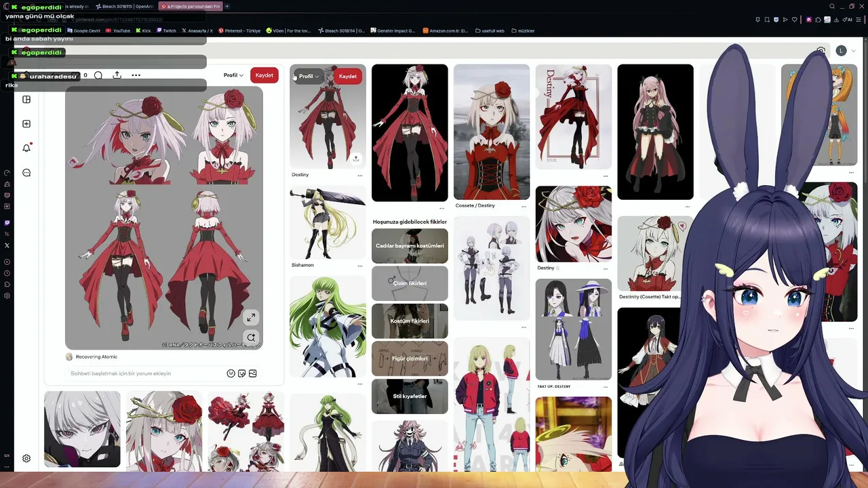Image resolution: width=868 pixels, height=488 pixels.
Task: Open browser extensions cube icon
Action: [x=818, y=20]
